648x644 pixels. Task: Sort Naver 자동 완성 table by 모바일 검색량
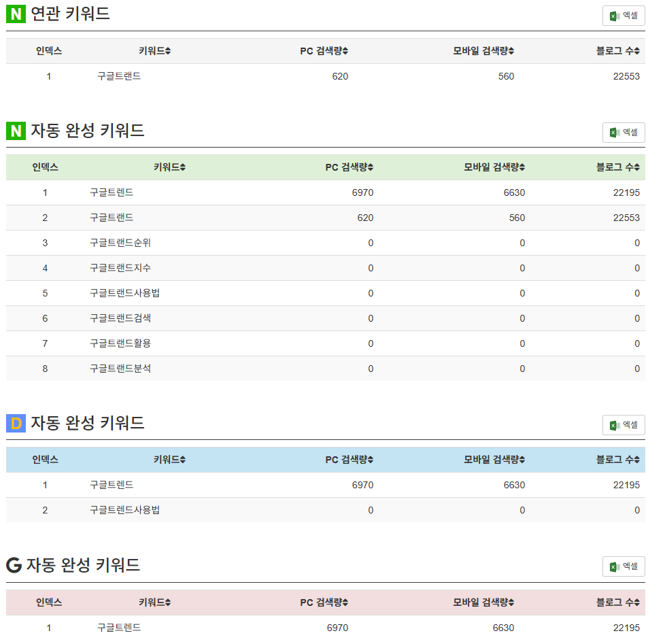494,167
